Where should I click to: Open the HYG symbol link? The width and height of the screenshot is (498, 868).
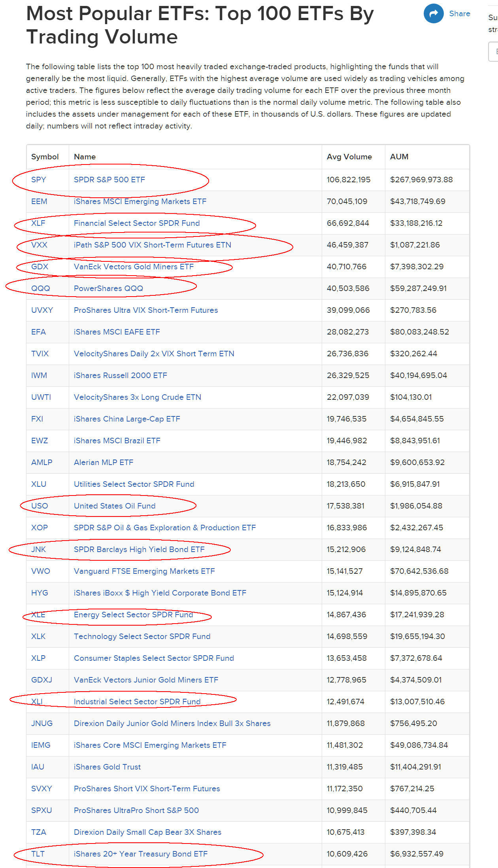(x=40, y=593)
